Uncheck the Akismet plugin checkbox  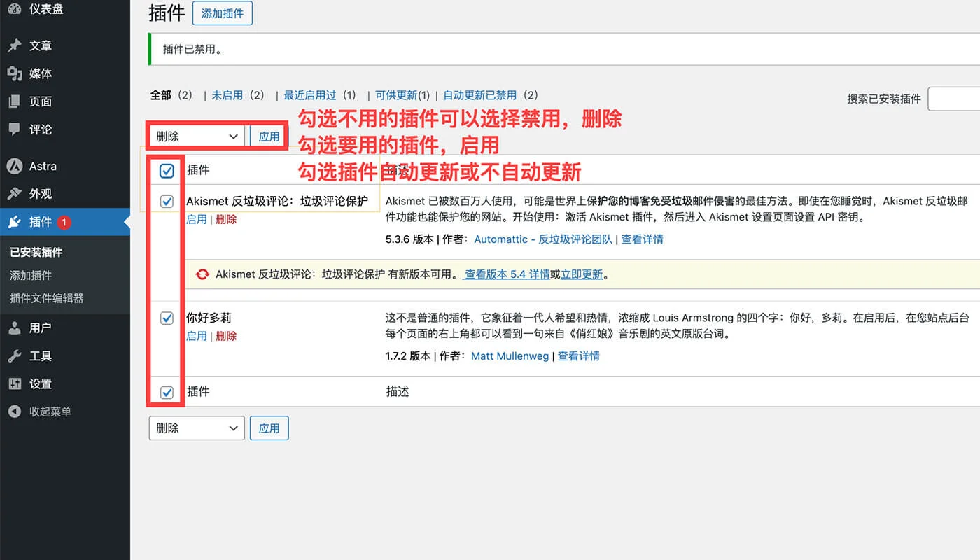tap(167, 202)
